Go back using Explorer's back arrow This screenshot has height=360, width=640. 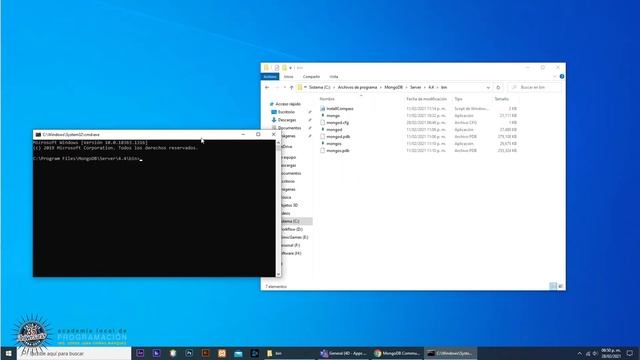(267, 87)
